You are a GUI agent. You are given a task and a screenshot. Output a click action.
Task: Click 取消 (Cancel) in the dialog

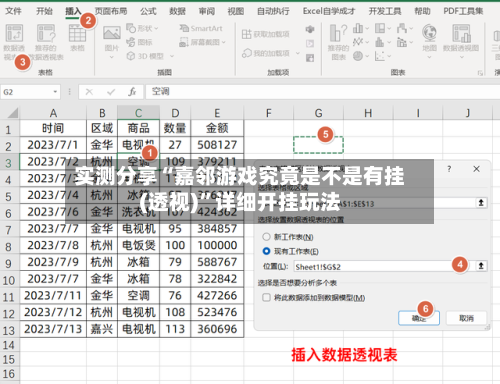(x=466, y=318)
